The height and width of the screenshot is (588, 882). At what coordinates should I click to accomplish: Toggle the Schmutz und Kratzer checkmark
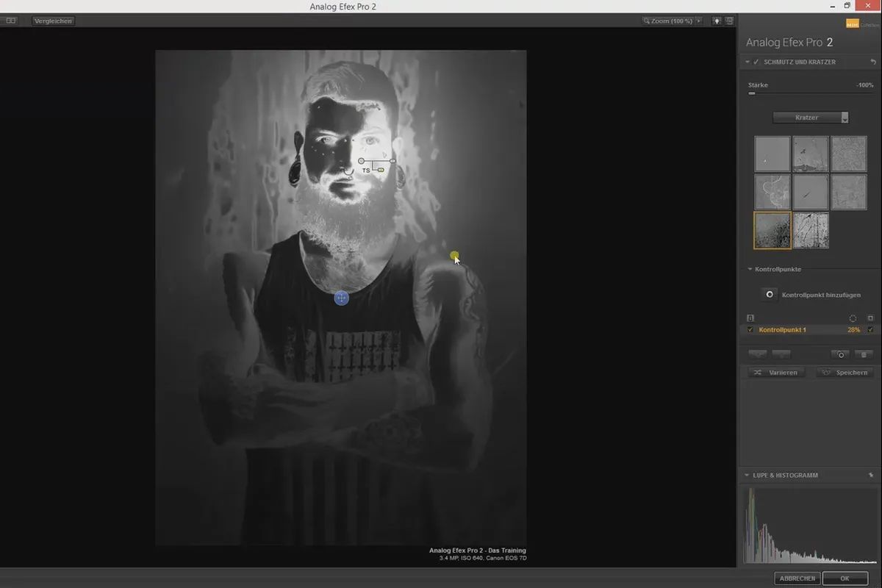756,62
